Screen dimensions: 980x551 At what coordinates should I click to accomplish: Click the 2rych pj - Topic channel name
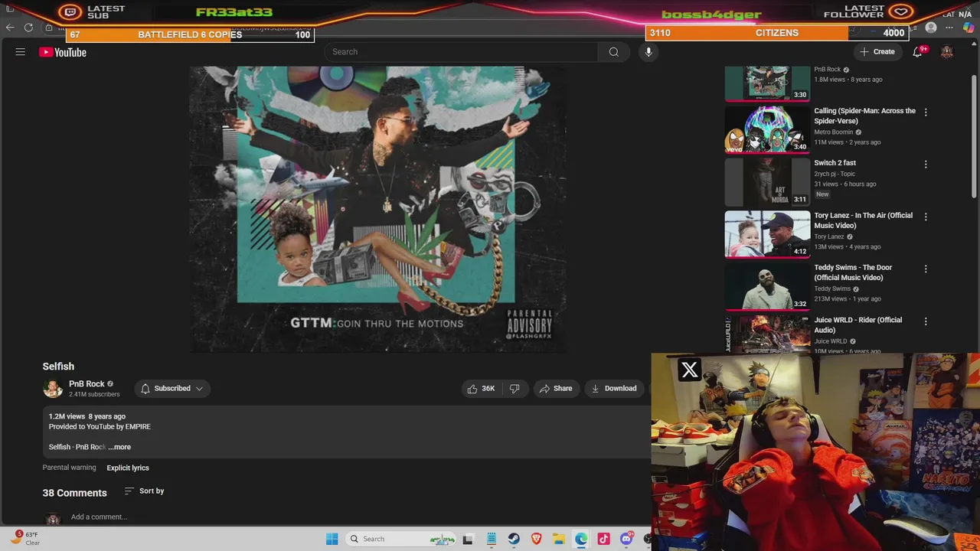tap(835, 174)
